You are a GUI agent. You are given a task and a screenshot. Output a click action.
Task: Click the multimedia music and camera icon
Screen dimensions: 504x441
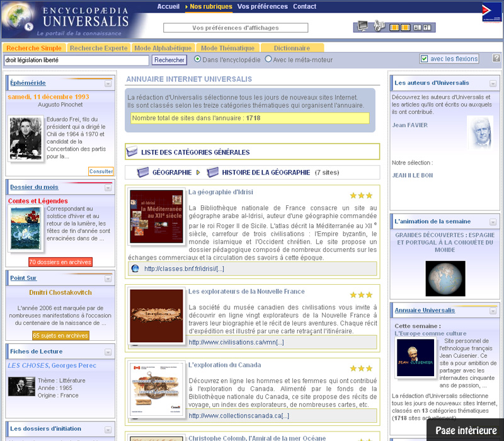[x=379, y=26]
